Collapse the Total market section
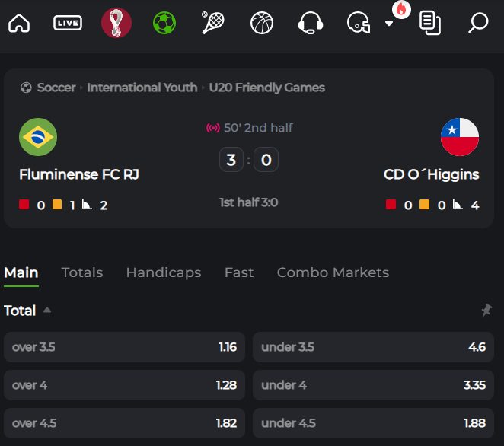 coord(47,310)
